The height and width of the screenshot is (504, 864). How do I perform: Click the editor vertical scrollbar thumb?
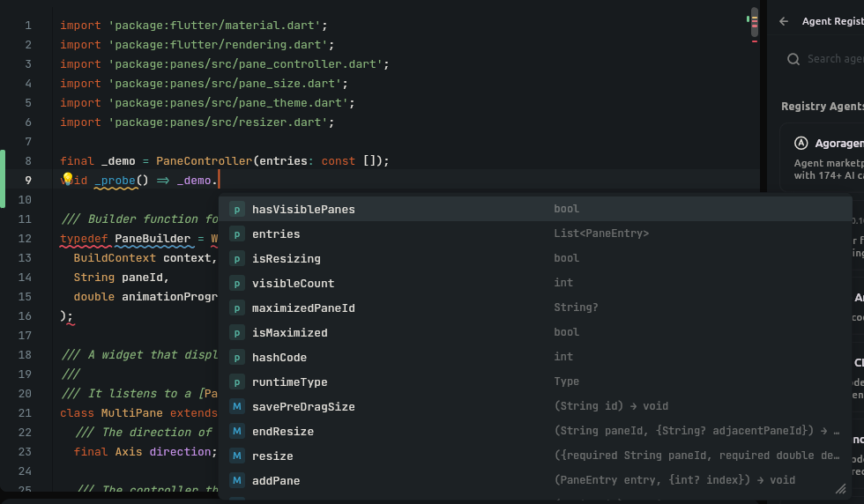(755, 21)
